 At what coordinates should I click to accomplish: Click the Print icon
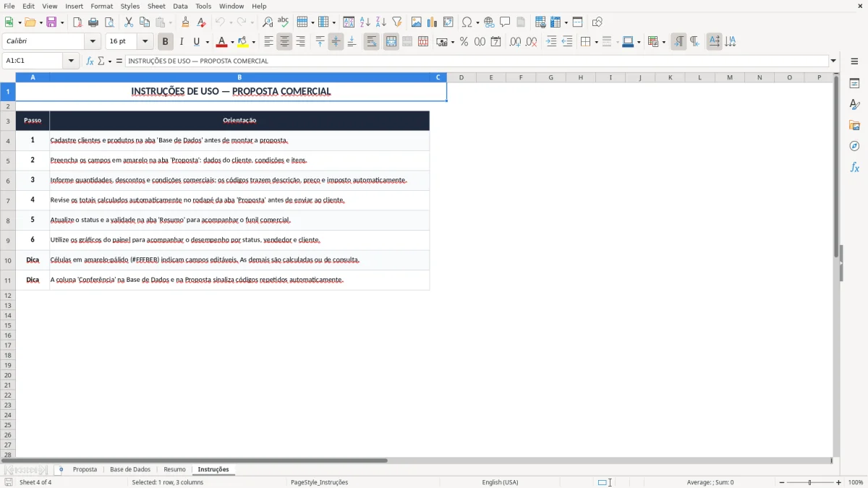[93, 22]
